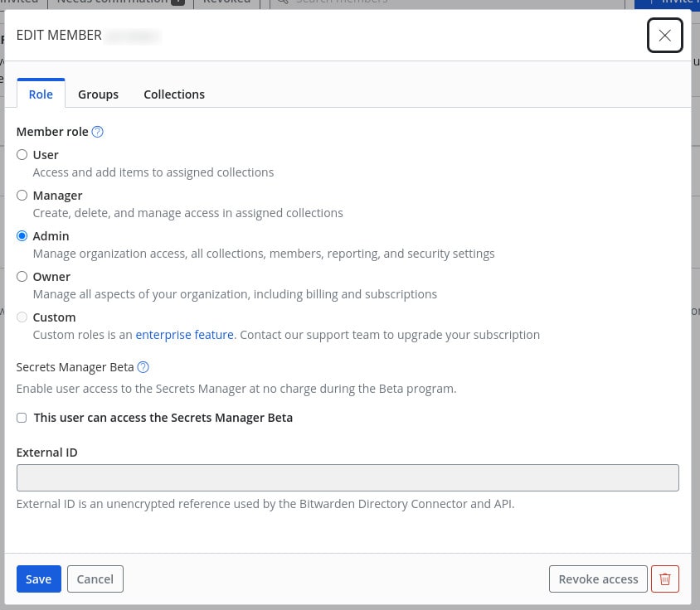Close the Edit Member dialog
This screenshot has width=700, height=610.
[664, 35]
